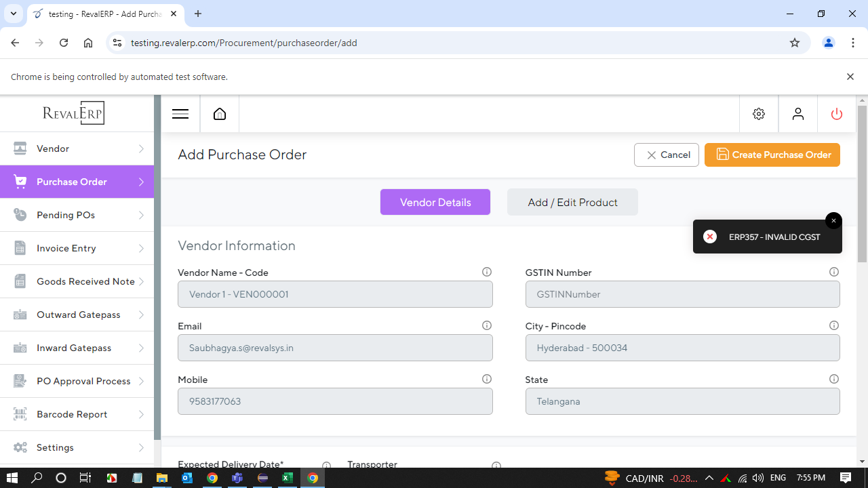Click info icon next to Vendor Name - Code
Viewport: 868px width, 488px height.
click(487, 272)
